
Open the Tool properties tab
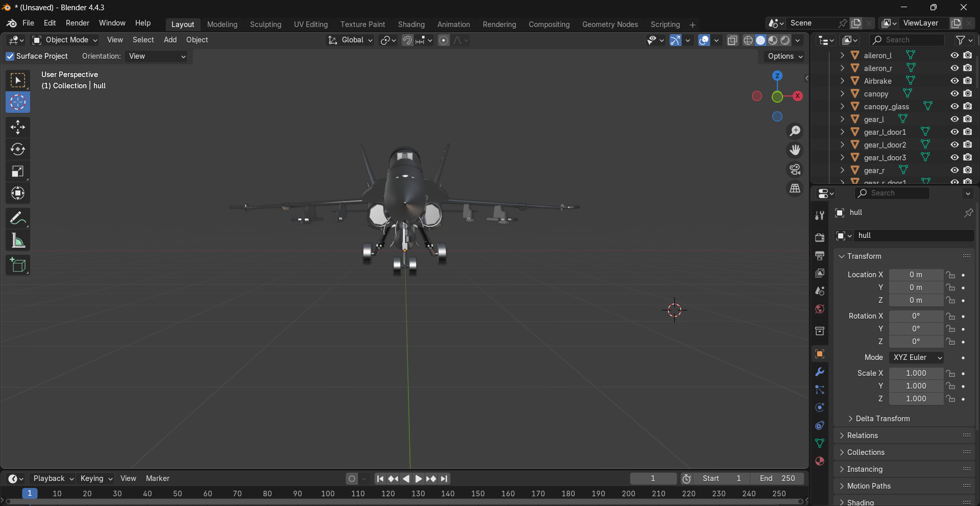(820, 215)
